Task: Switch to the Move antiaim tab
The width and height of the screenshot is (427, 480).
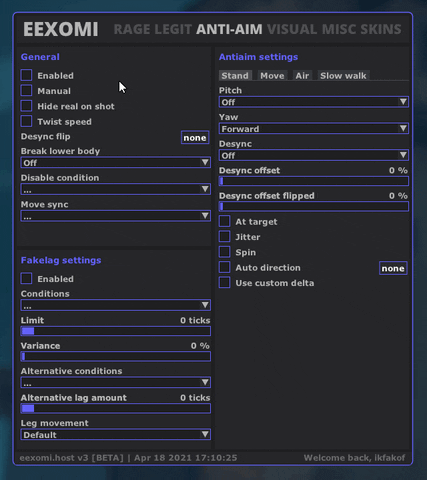Action: 272,76
